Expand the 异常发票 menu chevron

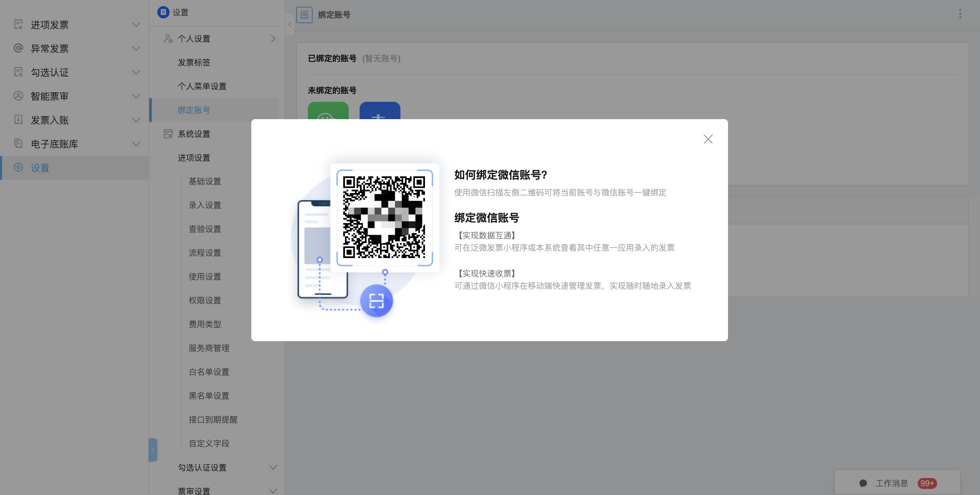pyautogui.click(x=136, y=48)
